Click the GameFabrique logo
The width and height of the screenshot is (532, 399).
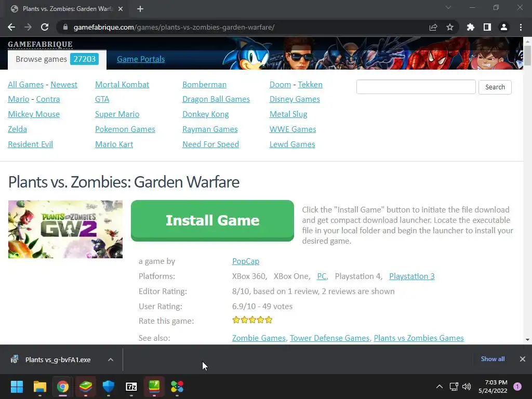pyautogui.click(x=40, y=45)
